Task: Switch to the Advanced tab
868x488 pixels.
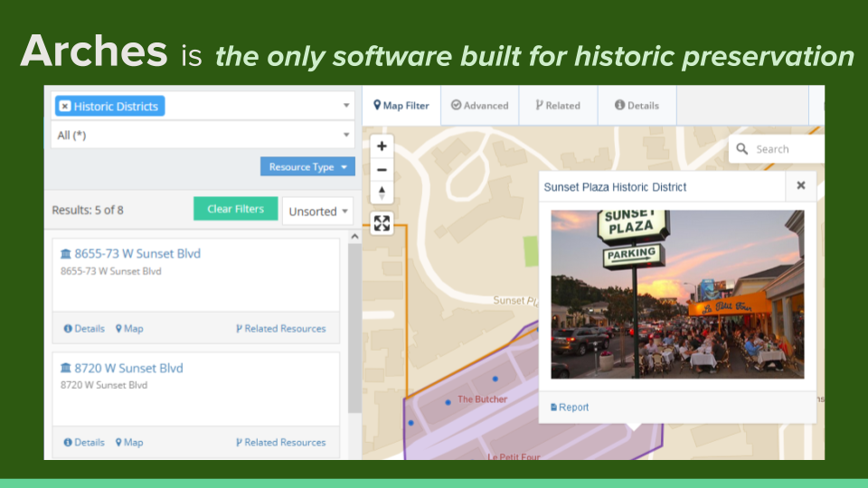Action: coord(479,105)
